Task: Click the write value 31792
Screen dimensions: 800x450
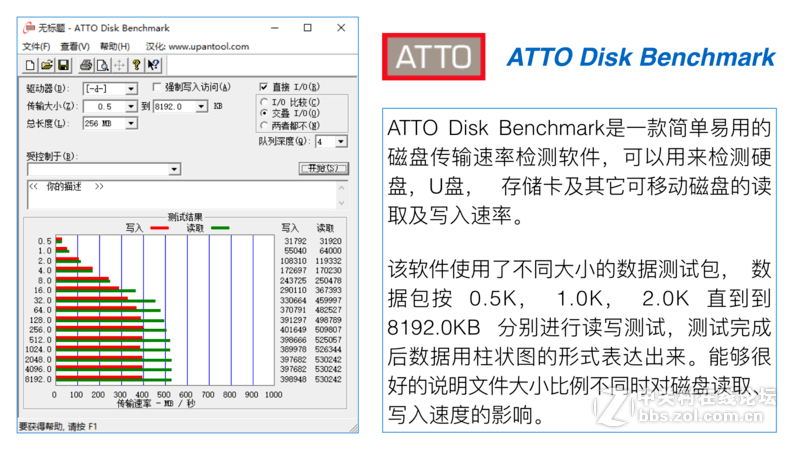Action: tap(295, 241)
